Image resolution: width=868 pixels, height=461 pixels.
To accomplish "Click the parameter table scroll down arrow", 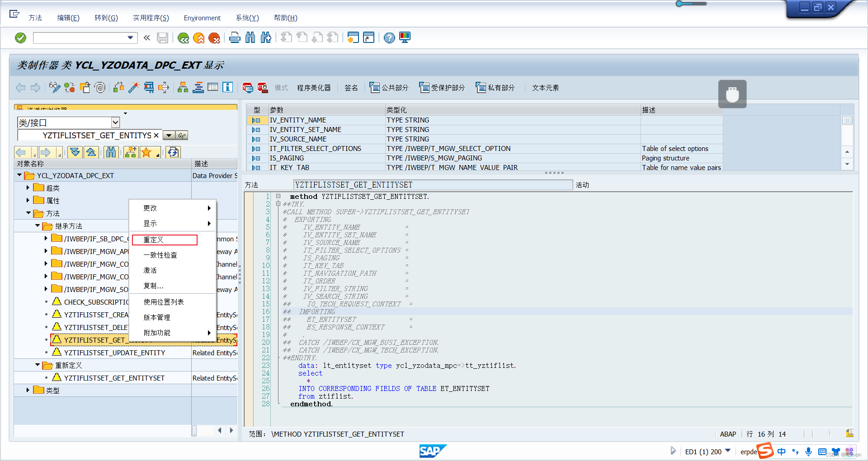I will 847,164.
